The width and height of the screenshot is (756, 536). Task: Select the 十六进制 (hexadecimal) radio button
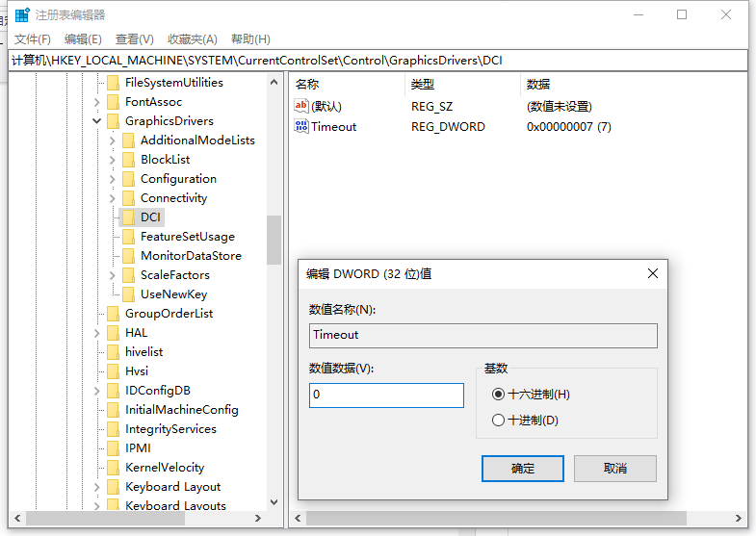(x=498, y=395)
